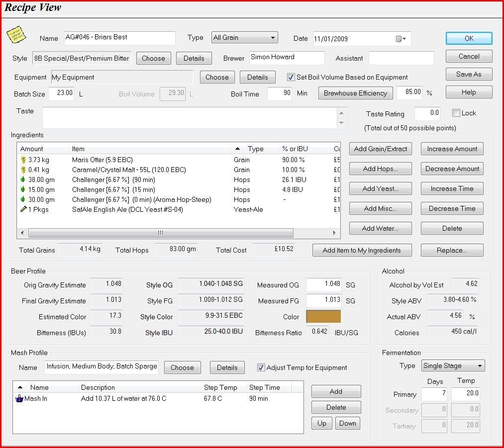Delete the selected ingredient
Image resolution: width=504 pixels, height=448 pixels.
click(x=452, y=228)
